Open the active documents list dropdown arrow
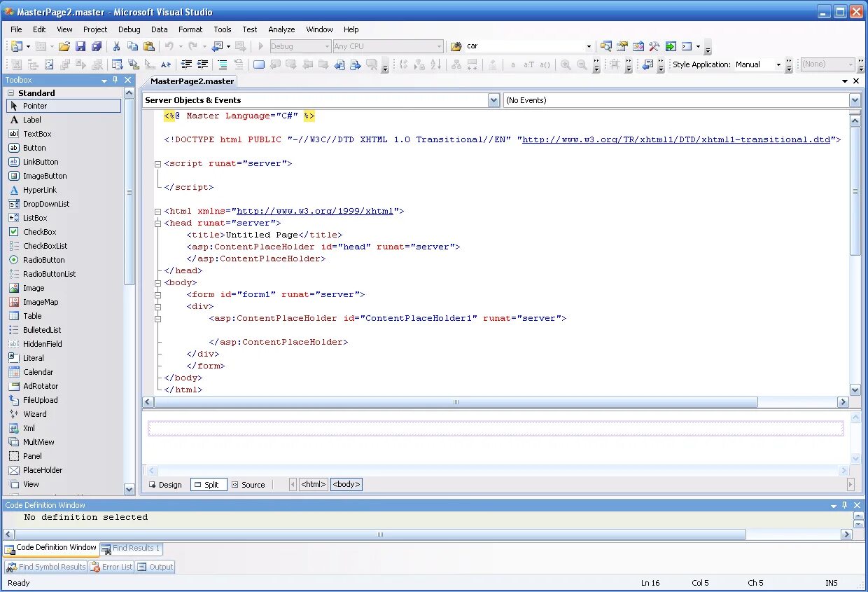The image size is (868, 592). tap(845, 81)
